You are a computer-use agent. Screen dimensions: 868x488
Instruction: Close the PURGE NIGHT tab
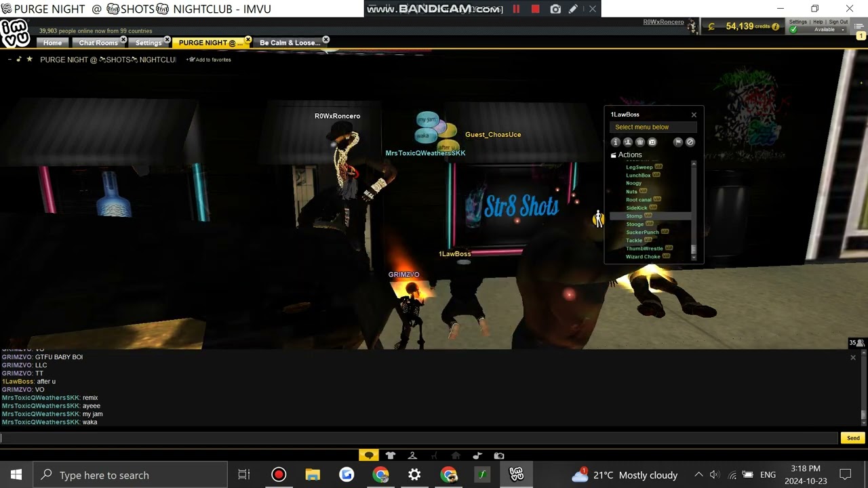248,40
